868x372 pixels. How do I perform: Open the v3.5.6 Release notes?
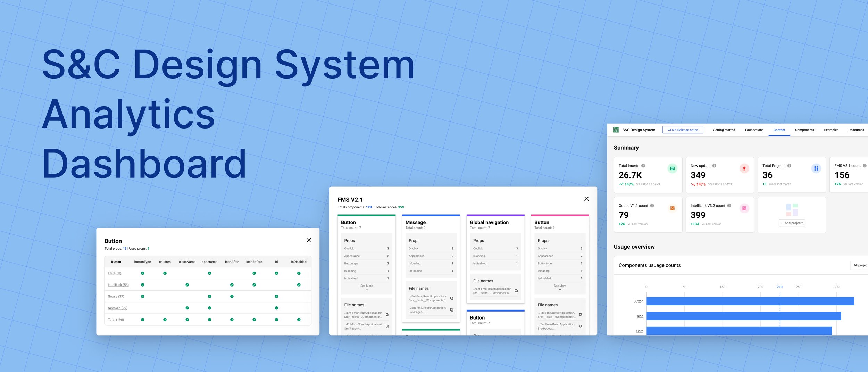pos(683,130)
